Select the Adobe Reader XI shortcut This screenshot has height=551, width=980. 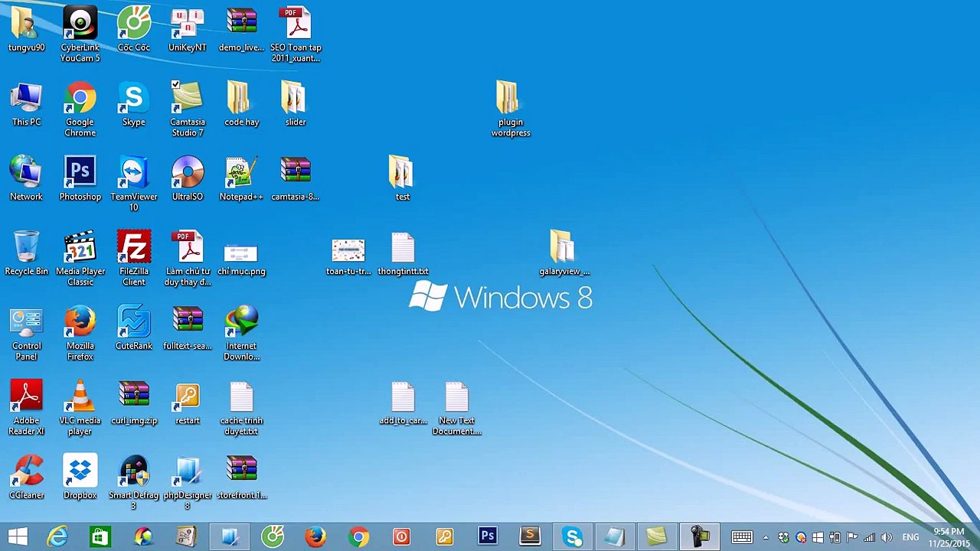tap(26, 407)
